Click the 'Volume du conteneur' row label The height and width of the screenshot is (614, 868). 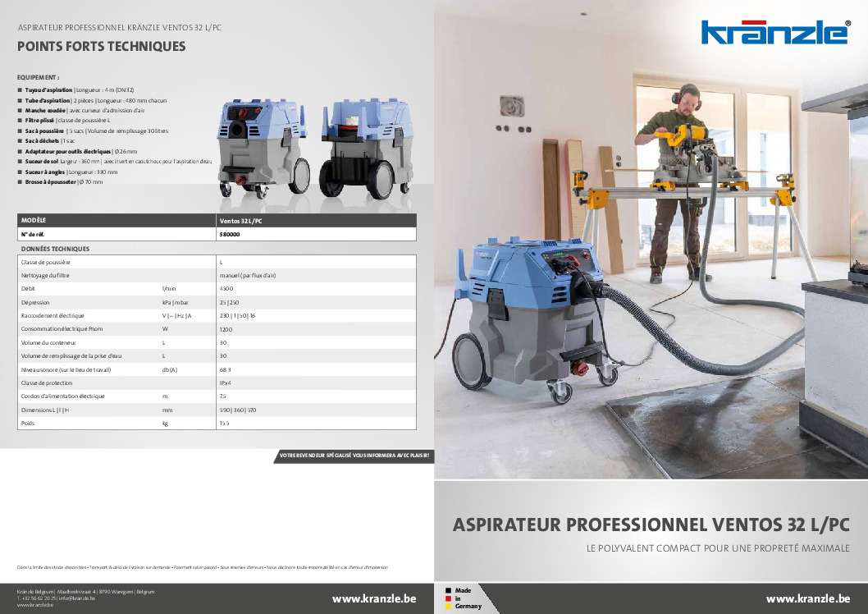[48, 343]
